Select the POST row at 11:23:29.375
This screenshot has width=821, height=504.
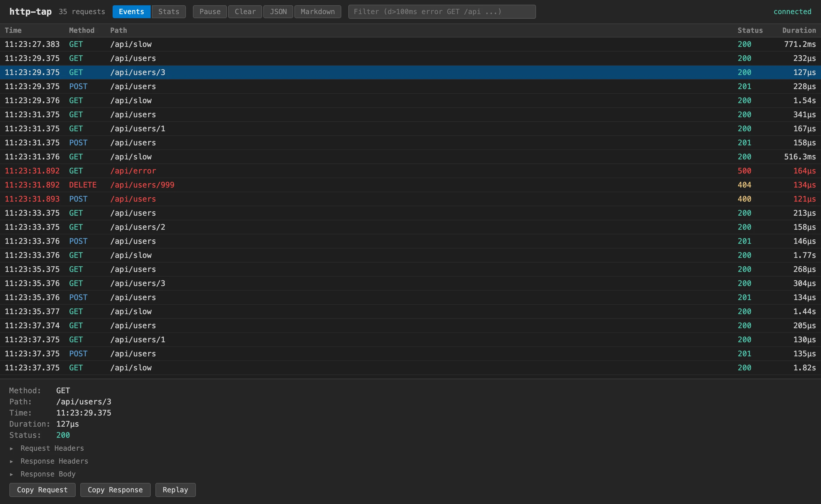[x=410, y=86]
